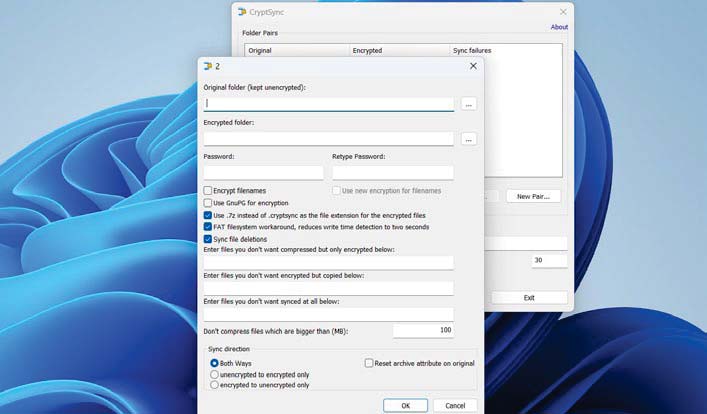Close the main CryptSync window
The height and width of the screenshot is (414, 707).
click(563, 12)
